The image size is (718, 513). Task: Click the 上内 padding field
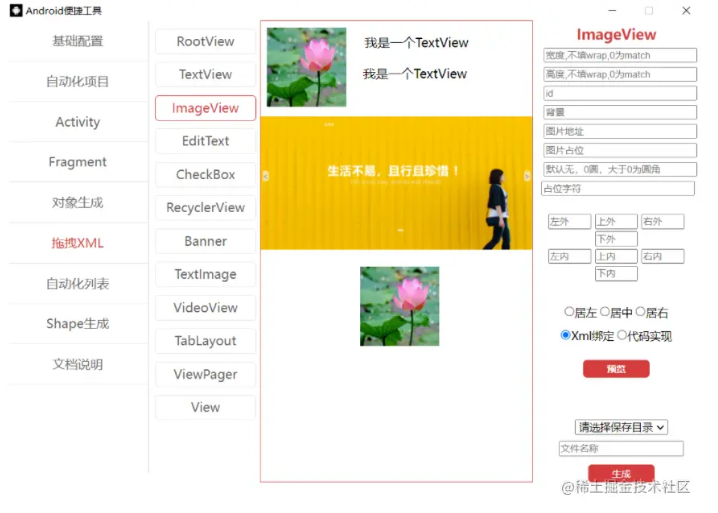(616, 256)
